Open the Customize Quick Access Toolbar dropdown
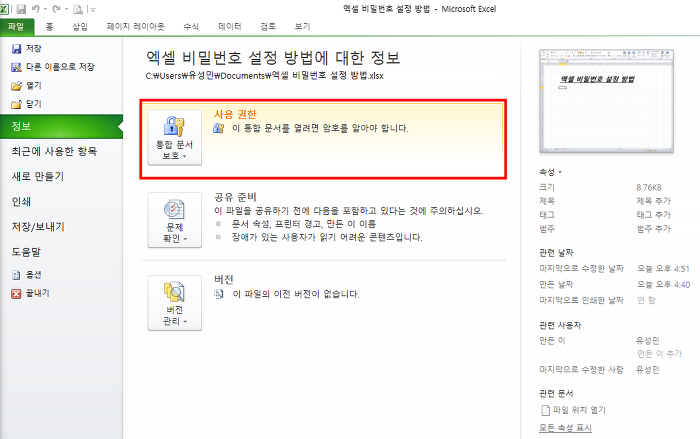Viewport: 700px width, 439px height. 93,9
